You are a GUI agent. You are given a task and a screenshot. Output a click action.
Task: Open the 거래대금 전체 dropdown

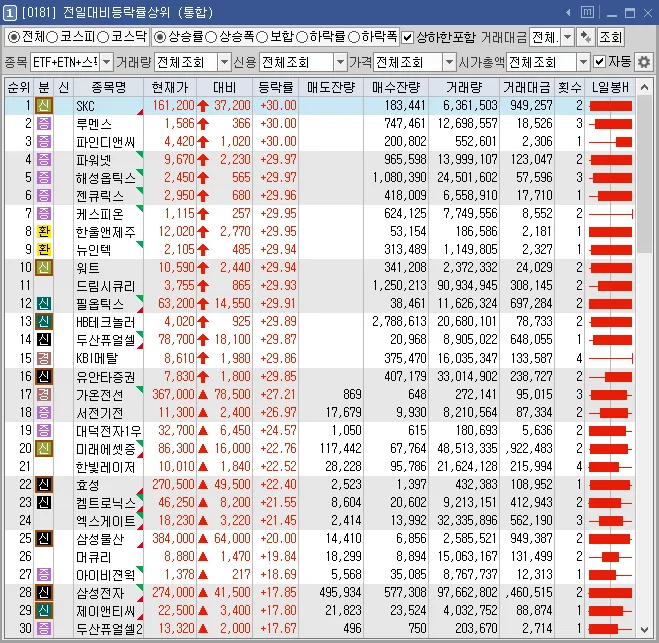pos(567,37)
